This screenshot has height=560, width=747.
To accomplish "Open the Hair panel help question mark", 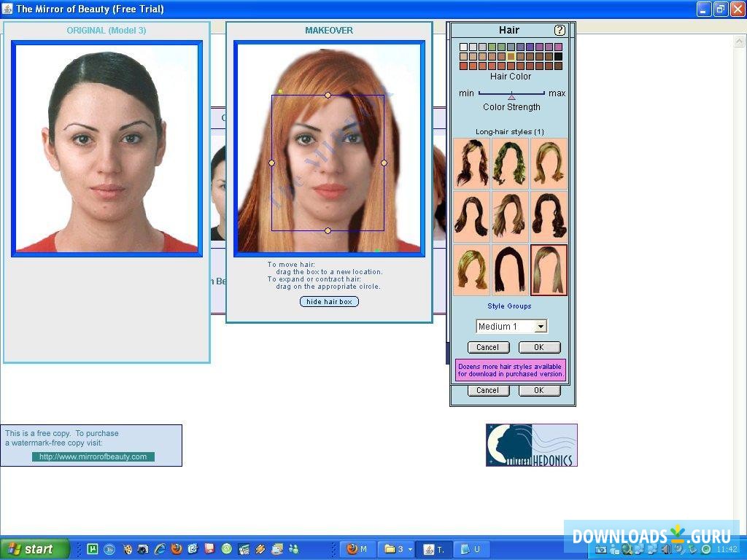I will click(560, 31).
